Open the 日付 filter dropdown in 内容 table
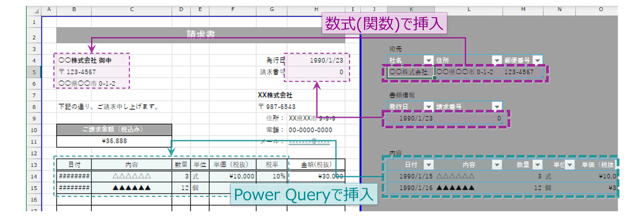 [x=428, y=165]
